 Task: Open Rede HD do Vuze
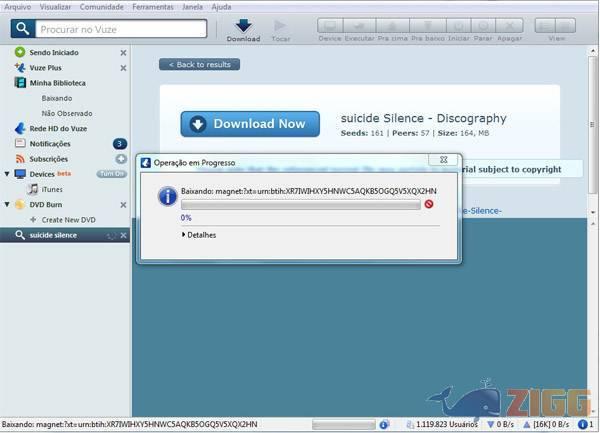click(58, 129)
